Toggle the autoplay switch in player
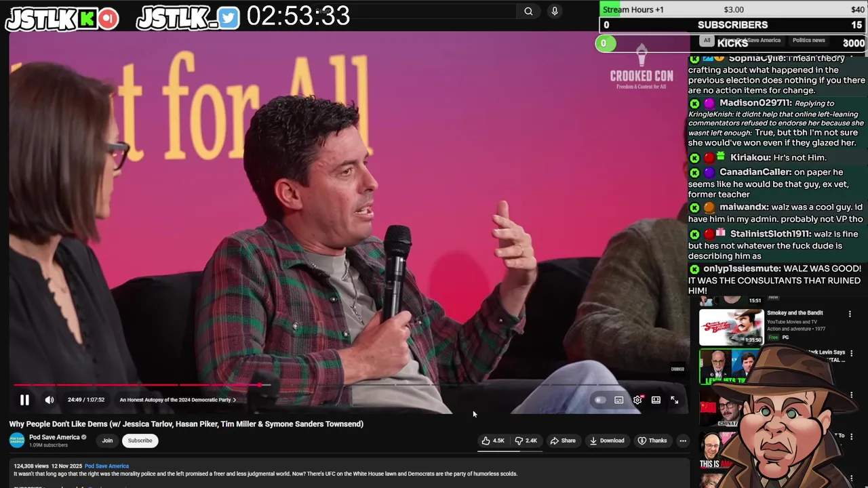 point(599,400)
